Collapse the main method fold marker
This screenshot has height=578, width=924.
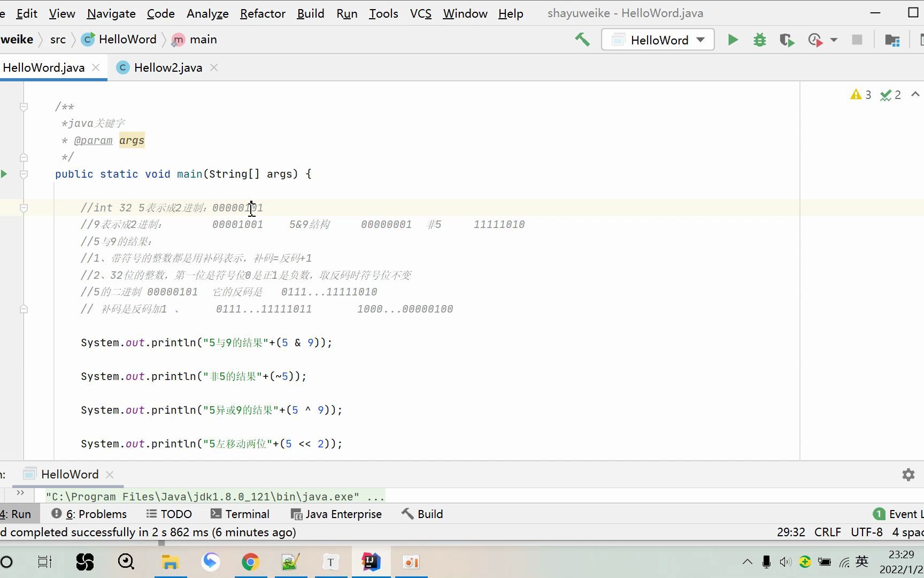[24, 174]
